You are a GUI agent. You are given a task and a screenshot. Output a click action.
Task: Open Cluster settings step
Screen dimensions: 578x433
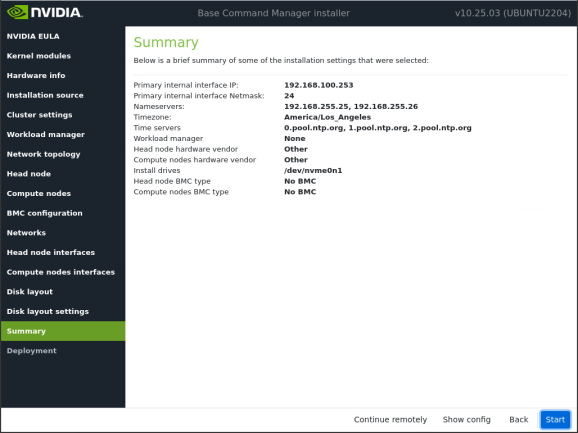[x=39, y=115]
